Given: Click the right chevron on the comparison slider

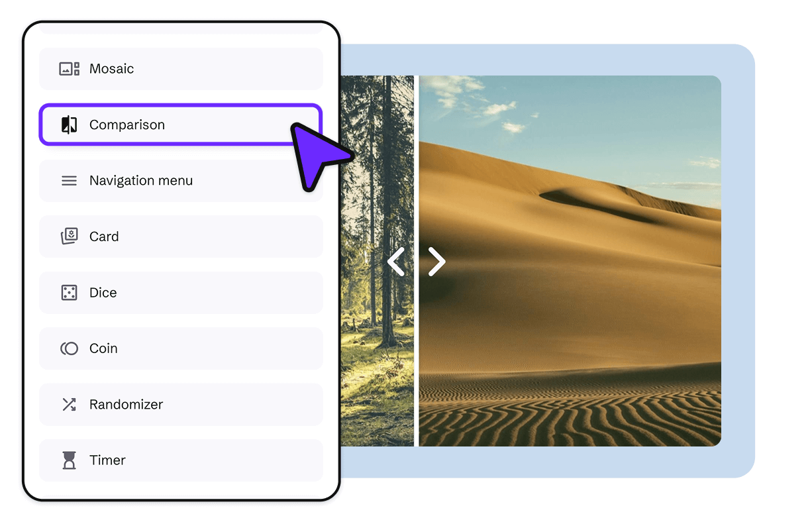Looking at the screenshot, I should 437,262.
